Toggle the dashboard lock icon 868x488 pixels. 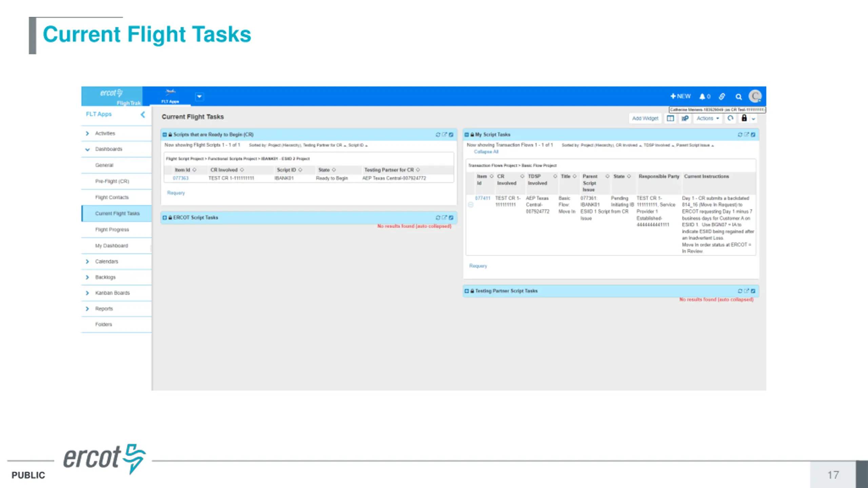coord(744,118)
